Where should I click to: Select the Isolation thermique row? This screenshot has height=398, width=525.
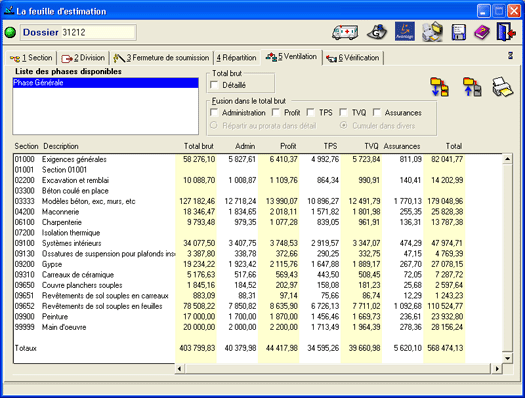(x=239, y=233)
